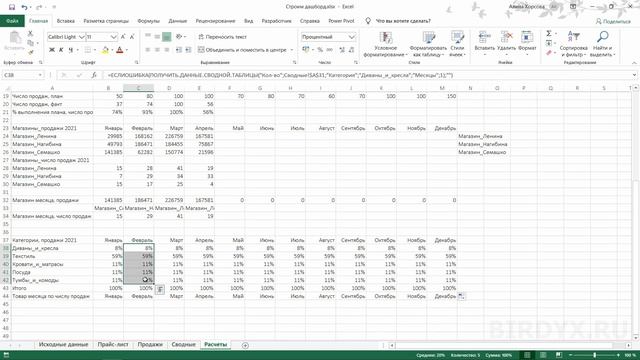The width and height of the screenshot is (640, 360).
Task: Click the Increase Decimal icon
Action: (342, 50)
